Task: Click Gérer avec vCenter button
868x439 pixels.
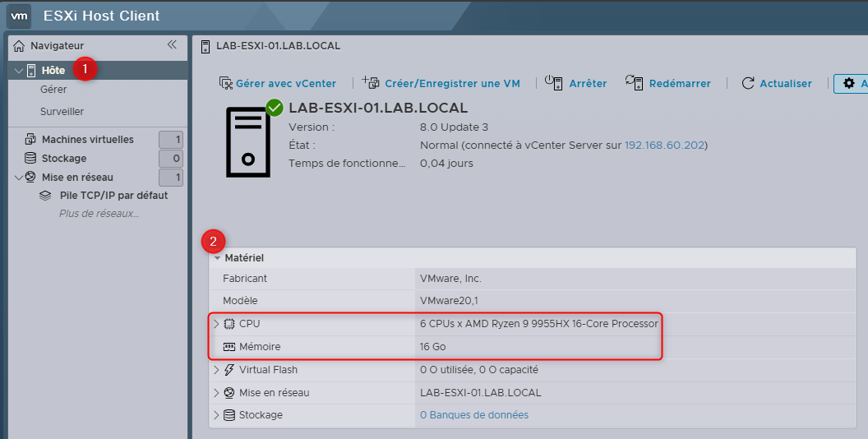Action: click(x=278, y=83)
